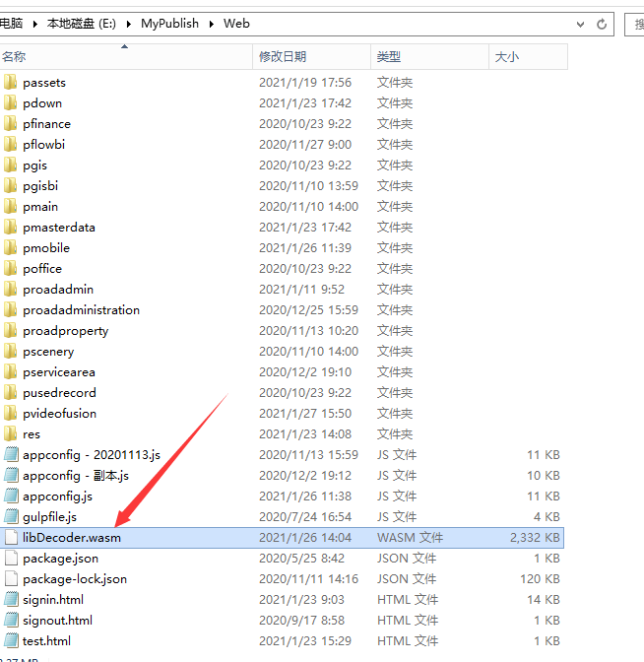Expand the breadcrumb arrow before 本地磁盘 (E:)
Viewport: 644px width, 662px height.
(x=35, y=24)
